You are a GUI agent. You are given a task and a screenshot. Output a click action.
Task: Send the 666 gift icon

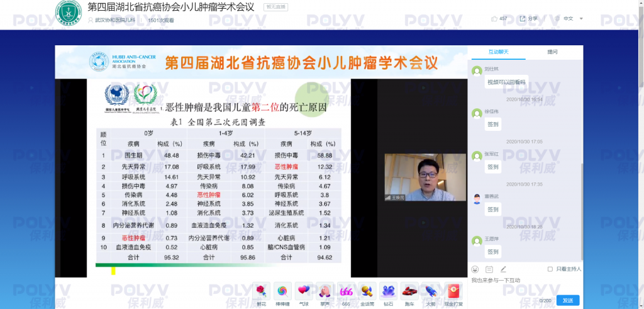pos(346,291)
